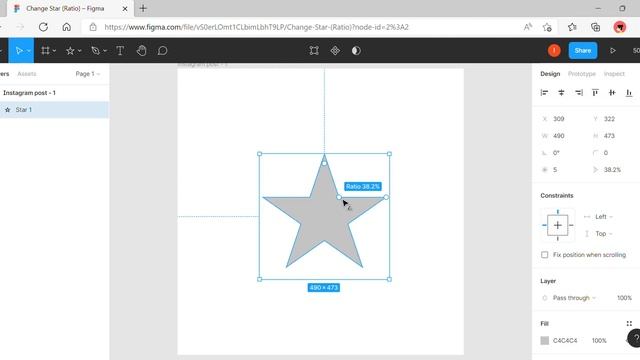Select the Move tool
The image size is (640, 360).
click(x=19, y=51)
